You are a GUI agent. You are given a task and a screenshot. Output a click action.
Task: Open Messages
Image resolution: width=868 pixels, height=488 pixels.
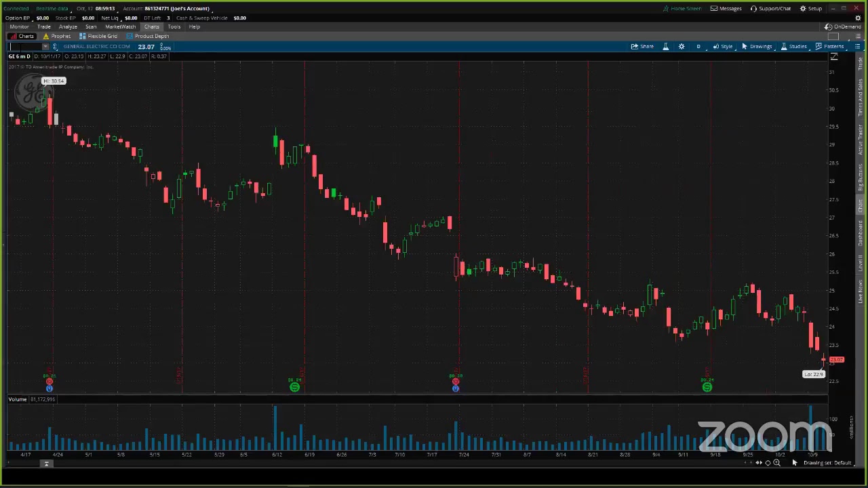pos(726,8)
